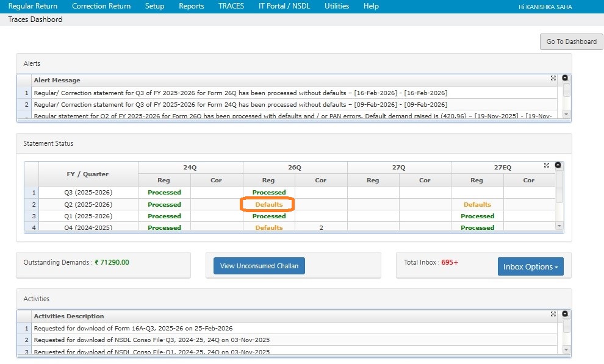
Task: Open the Utilities menu
Action: click(337, 6)
